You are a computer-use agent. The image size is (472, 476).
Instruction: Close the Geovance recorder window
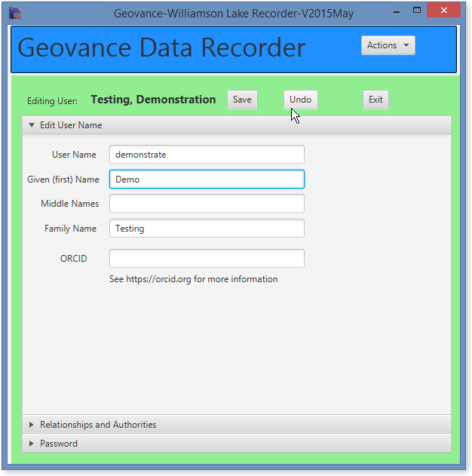pos(444,11)
